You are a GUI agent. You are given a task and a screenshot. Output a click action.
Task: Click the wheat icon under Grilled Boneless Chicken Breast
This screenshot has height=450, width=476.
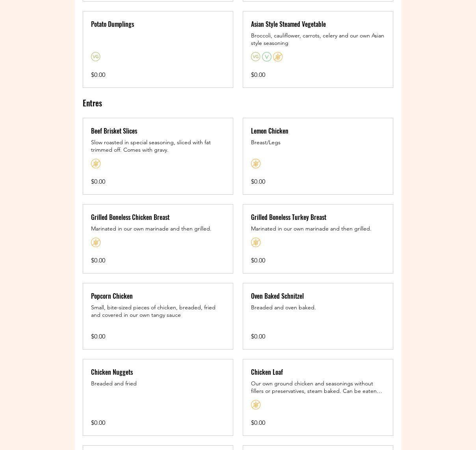coord(95,242)
